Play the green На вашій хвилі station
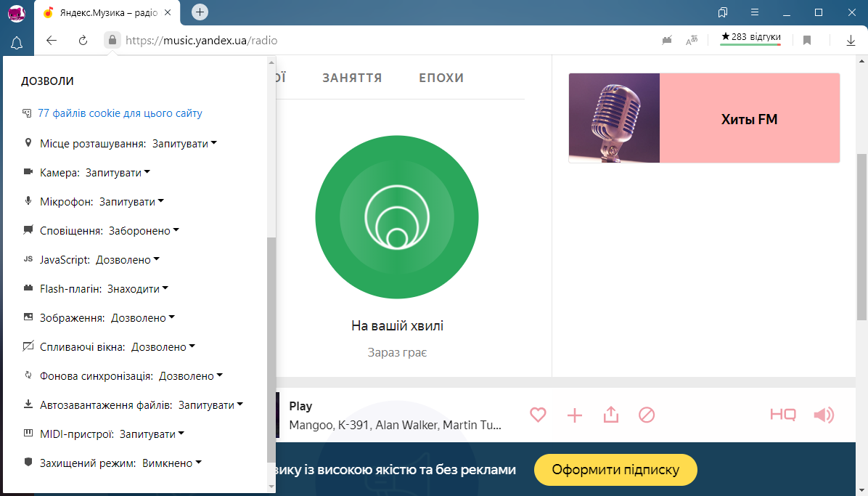This screenshot has width=868, height=496. [x=397, y=216]
